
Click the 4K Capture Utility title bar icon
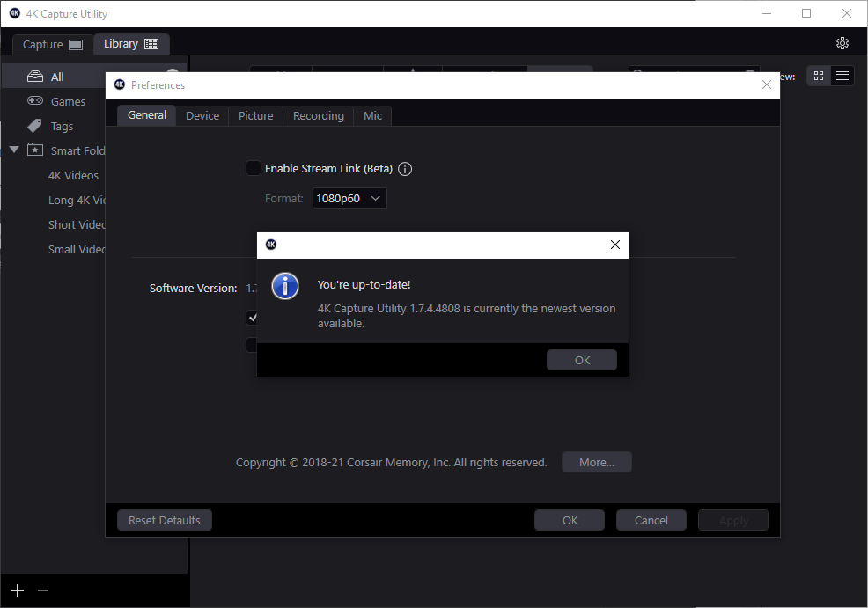15,13
